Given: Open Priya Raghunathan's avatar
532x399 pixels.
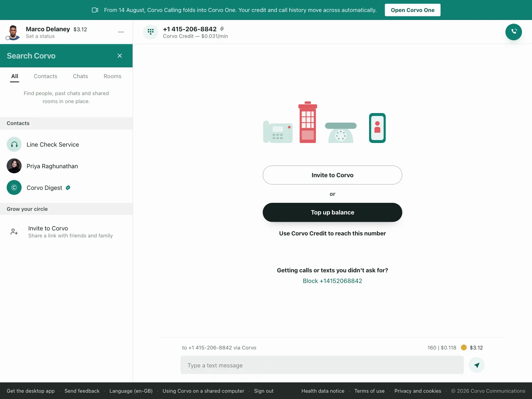Looking at the screenshot, I should coord(14,166).
